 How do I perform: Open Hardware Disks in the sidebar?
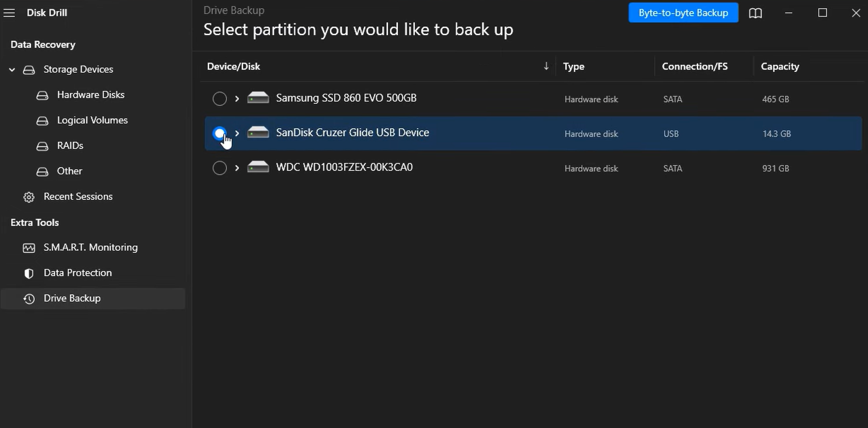(x=91, y=95)
